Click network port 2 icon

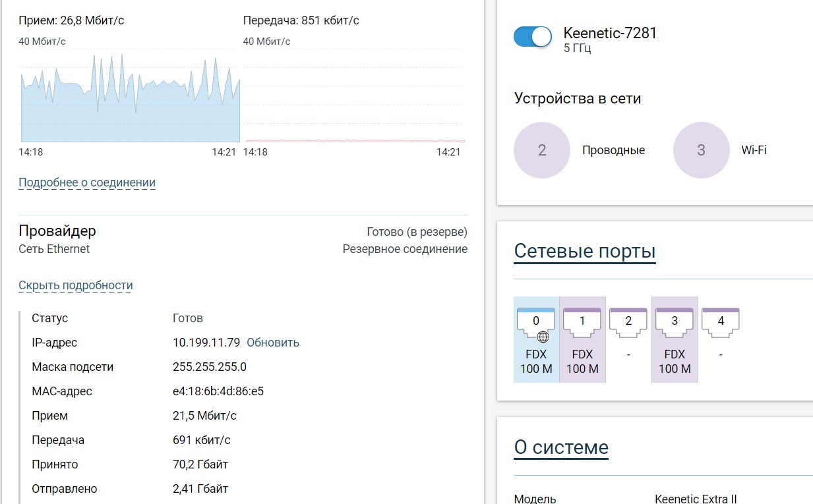click(x=628, y=321)
